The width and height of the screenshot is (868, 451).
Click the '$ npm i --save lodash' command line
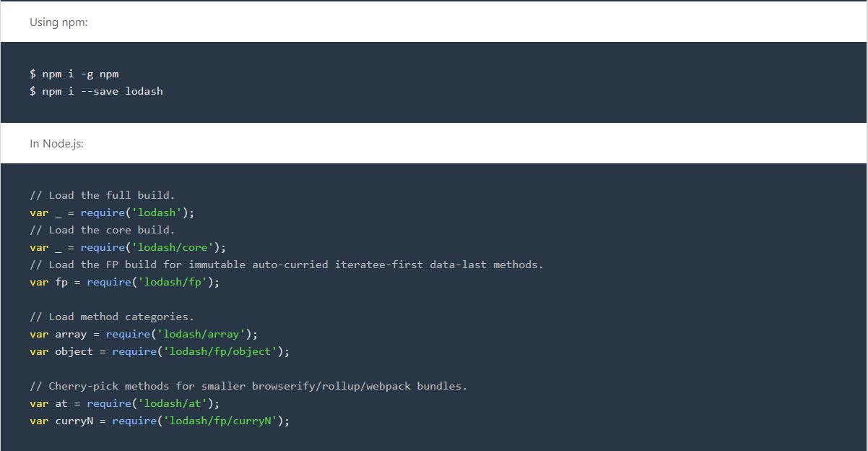(96, 91)
